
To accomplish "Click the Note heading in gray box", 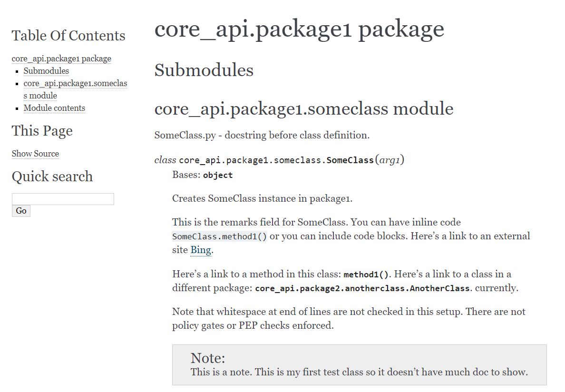I will click(208, 358).
